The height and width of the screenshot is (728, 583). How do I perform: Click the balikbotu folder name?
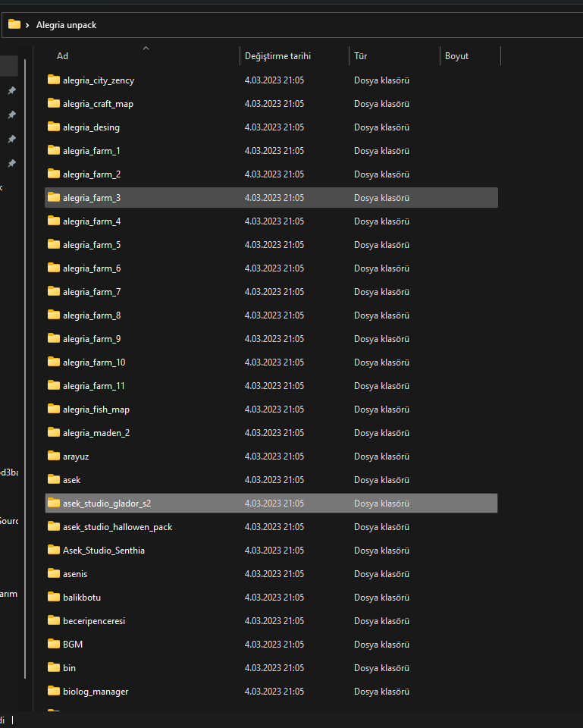pos(82,598)
